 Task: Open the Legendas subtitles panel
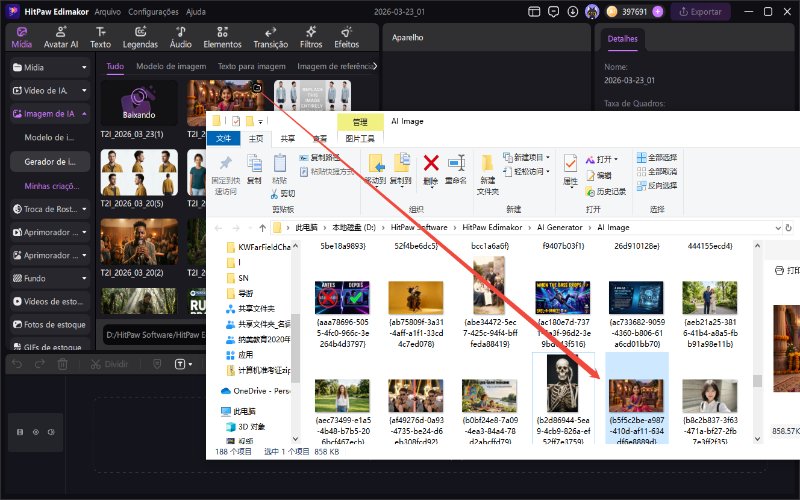point(140,37)
